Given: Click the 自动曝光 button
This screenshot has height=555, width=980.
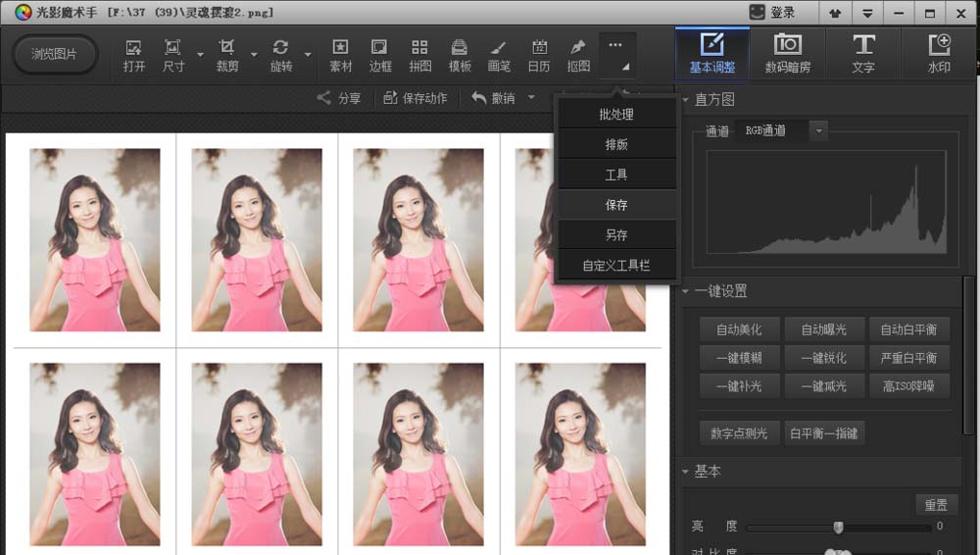Looking at the screenshot, I should (824, 329).
